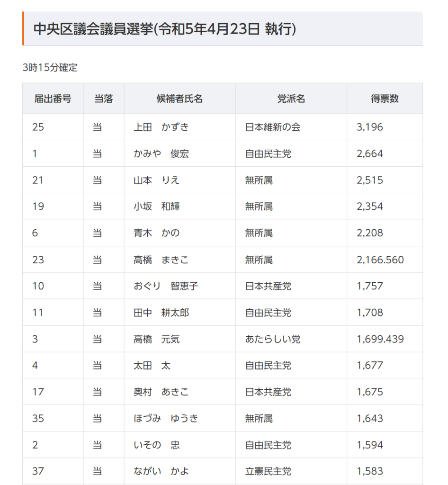Select candidate name 奥村 あきこ

[161, 392]
